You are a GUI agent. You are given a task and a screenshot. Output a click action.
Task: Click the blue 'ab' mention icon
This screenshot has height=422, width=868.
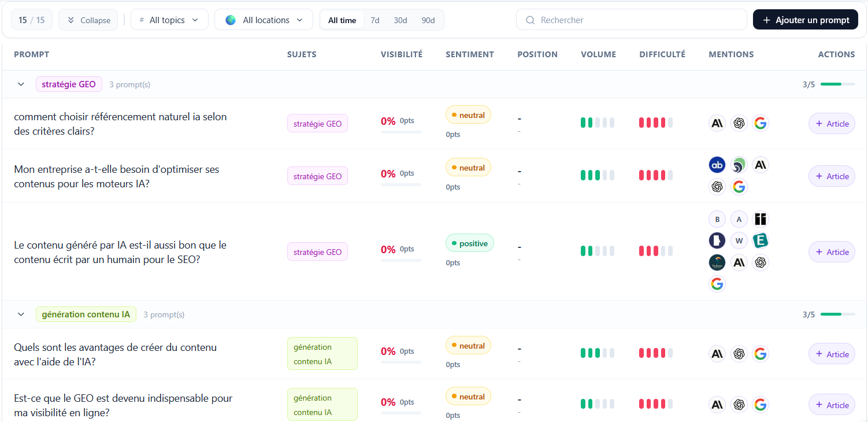(x=717, y=165)
